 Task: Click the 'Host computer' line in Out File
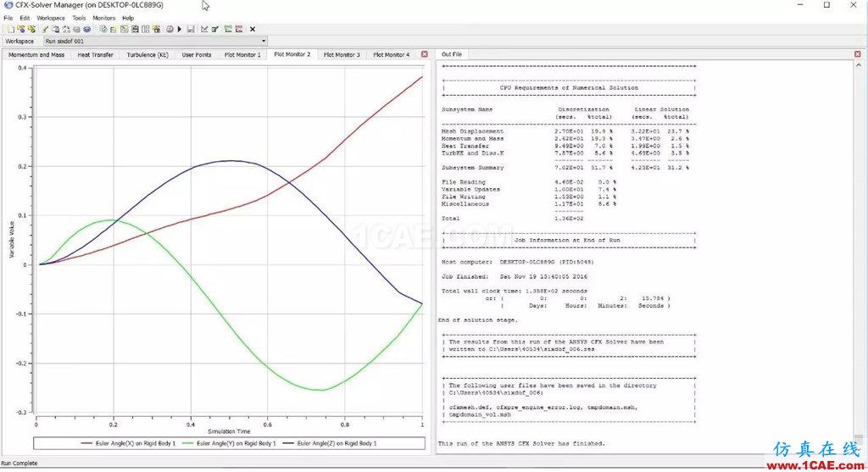point(518,262)
